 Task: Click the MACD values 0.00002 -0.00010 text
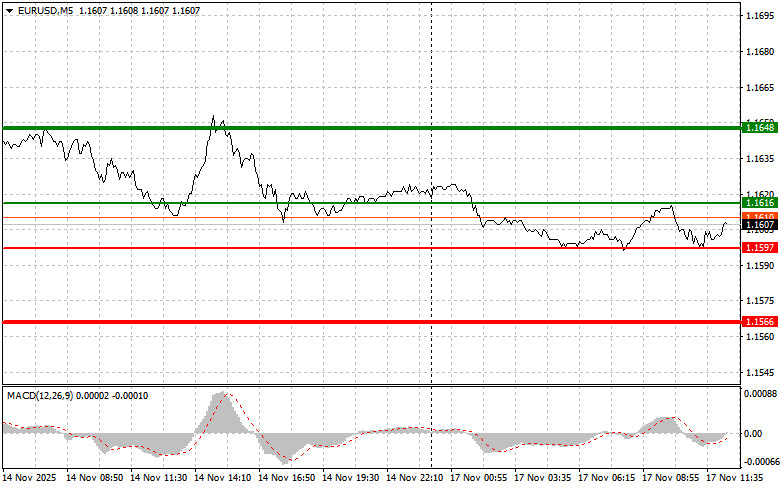112,396
